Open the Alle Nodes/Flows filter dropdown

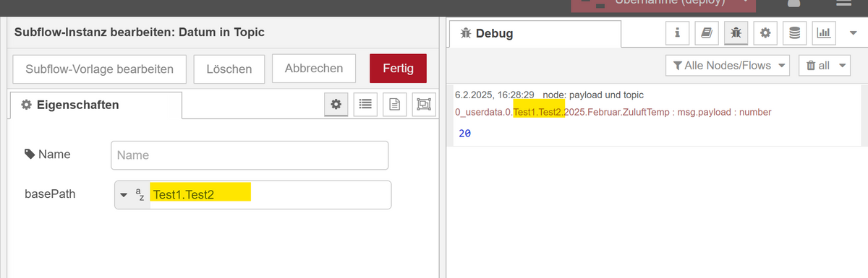click(728, 66)
